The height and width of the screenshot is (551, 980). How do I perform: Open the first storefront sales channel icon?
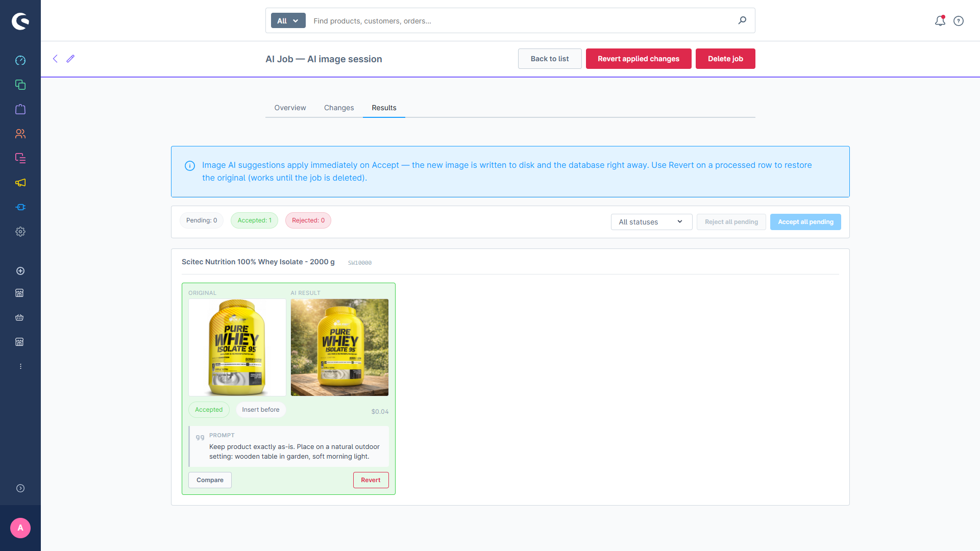pos(19,293)
